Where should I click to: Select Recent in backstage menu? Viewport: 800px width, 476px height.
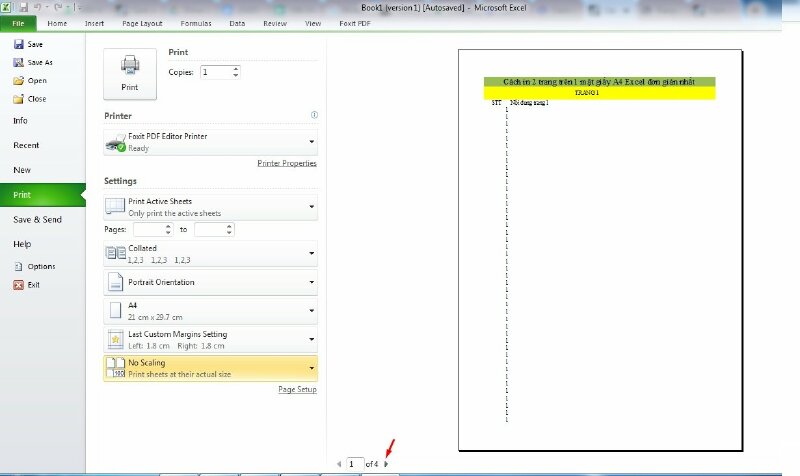[x=26, y=145]
